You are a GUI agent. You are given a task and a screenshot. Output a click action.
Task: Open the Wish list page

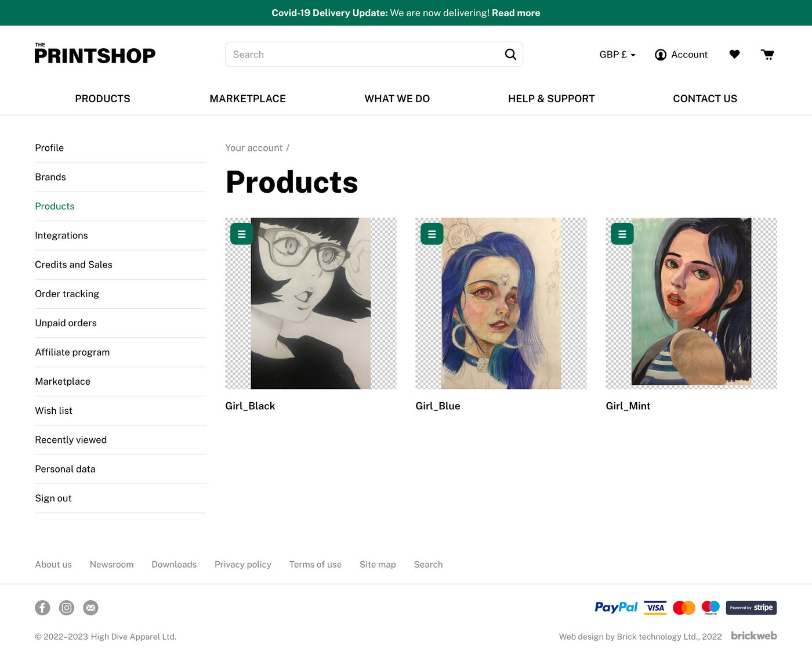point(53,410)
